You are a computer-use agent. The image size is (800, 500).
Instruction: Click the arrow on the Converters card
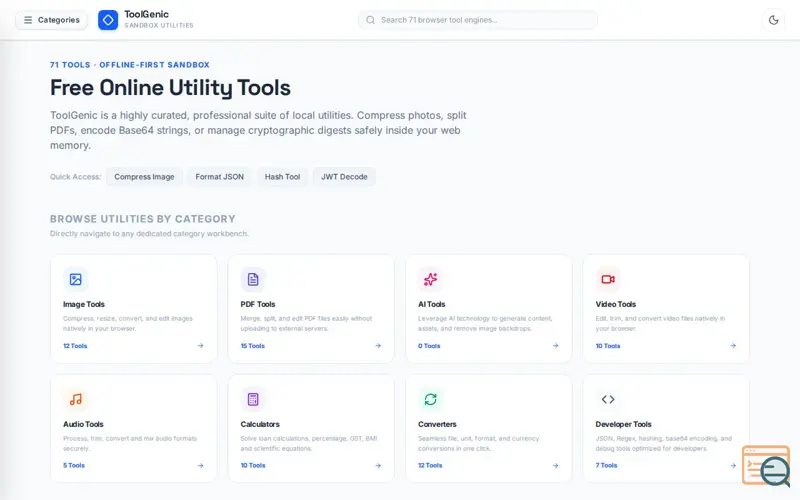click(556, 465)
